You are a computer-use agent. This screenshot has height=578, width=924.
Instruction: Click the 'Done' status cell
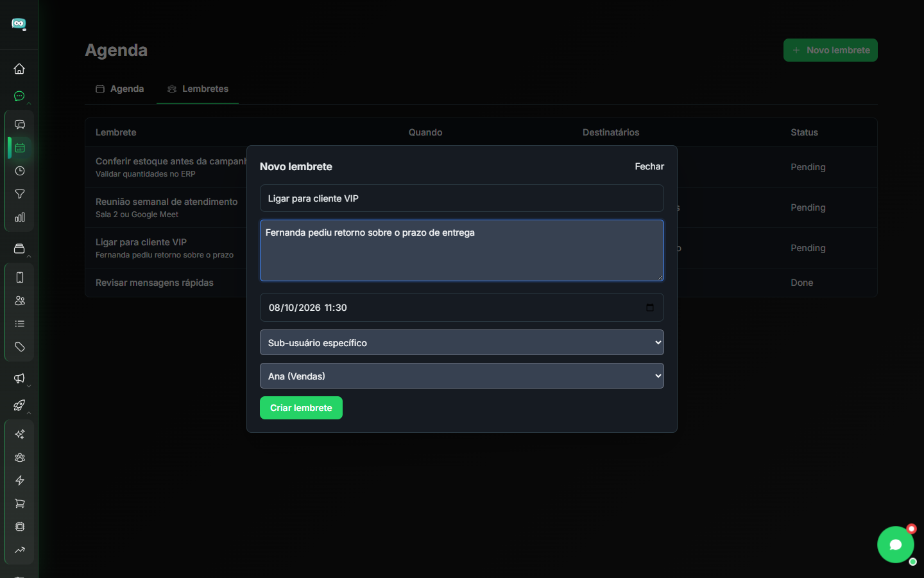(x=802, y=283)
